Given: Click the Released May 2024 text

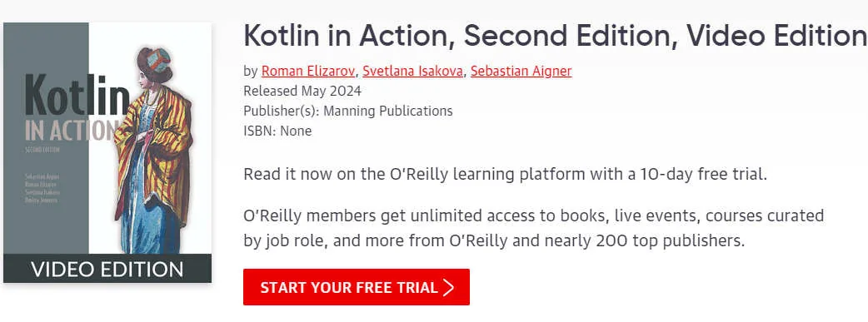Looking at the screenshot, I should (302, 91).
